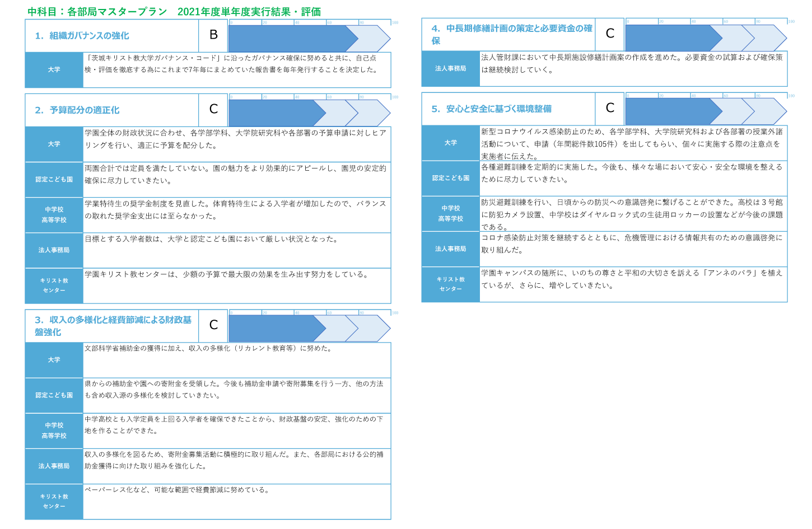Image resolution: width=812 pixels, height=529 pixels.
Task: Click the B rating for 組織ガバナンスの強化
Action: pos(213,35)
